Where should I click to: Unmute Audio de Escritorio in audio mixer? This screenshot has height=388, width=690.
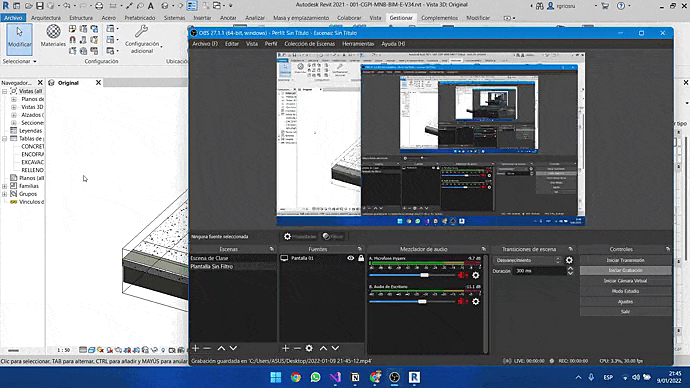[462, 302]
